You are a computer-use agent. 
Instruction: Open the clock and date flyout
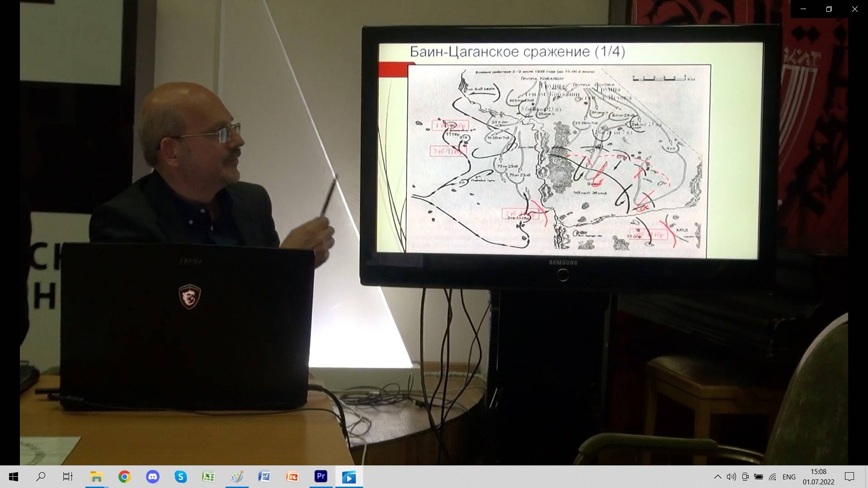(x=818, y=477)
